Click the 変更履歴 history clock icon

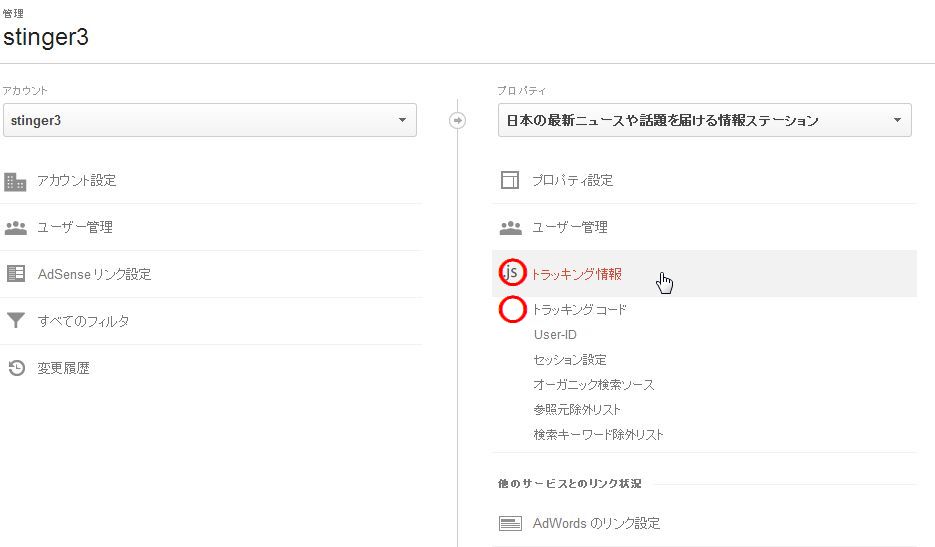click(x=17, y=368)
